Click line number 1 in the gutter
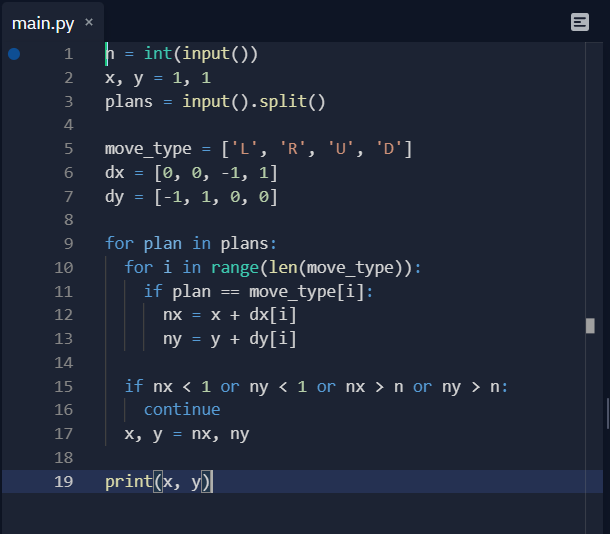 point(68,54)
